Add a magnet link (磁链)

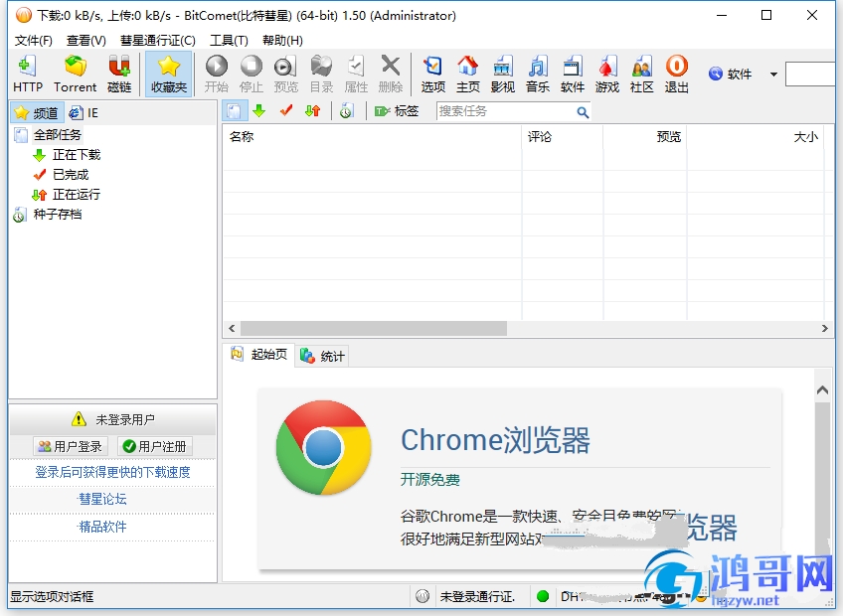point(119,75)
